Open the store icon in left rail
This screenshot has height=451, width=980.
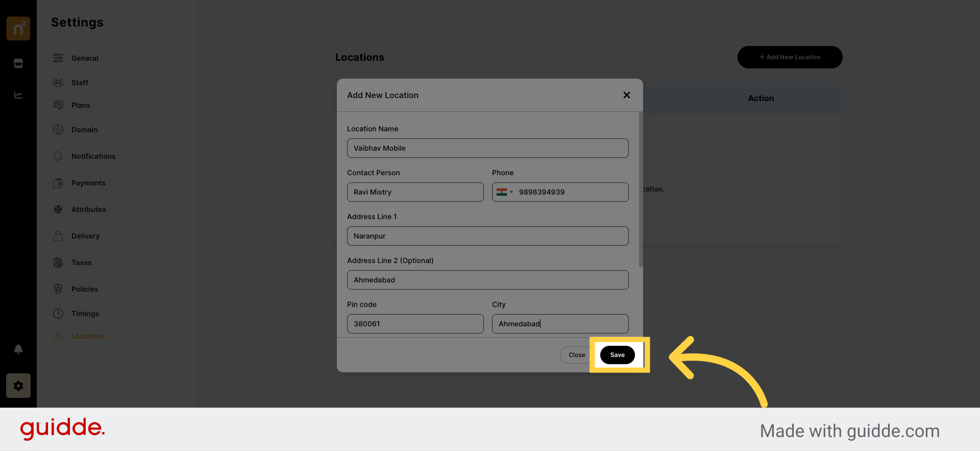tap(18, 63)
